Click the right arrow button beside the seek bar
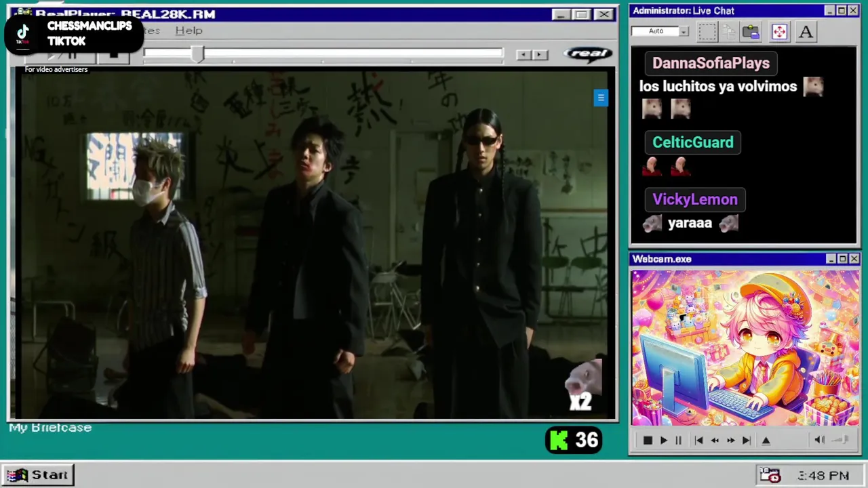The height and width of the screenshot is (488, 868). pyautogui.click(x=540, y=54)
